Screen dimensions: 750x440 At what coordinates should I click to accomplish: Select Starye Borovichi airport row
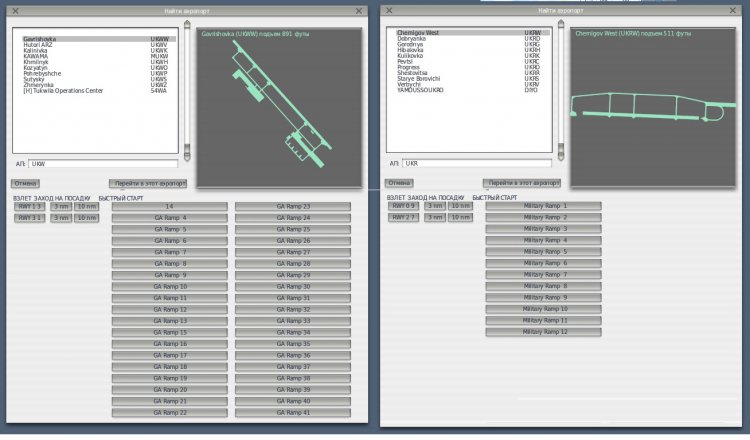[473, 79]
